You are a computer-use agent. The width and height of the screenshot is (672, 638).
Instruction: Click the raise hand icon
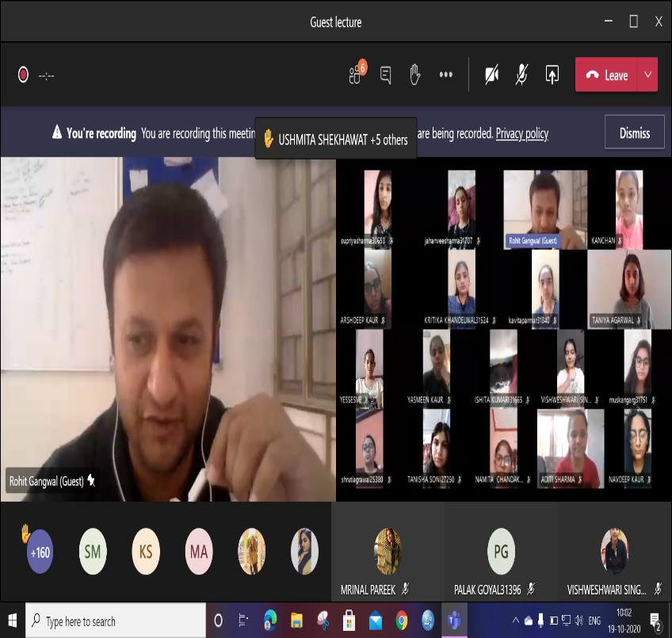point(414,75)
